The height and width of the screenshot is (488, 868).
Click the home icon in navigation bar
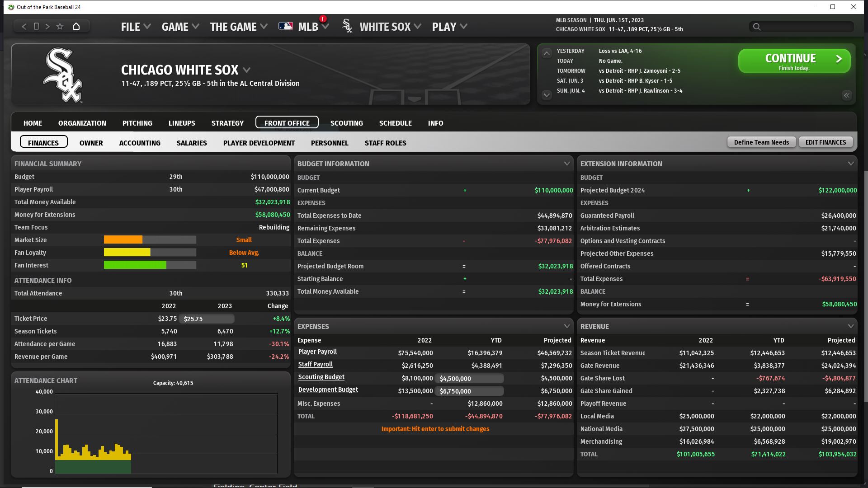point(76,27)
